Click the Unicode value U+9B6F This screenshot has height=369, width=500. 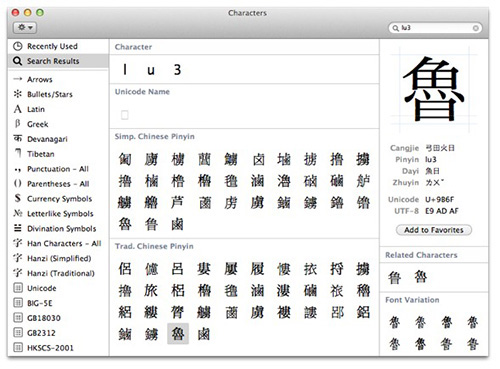[439, 200]
